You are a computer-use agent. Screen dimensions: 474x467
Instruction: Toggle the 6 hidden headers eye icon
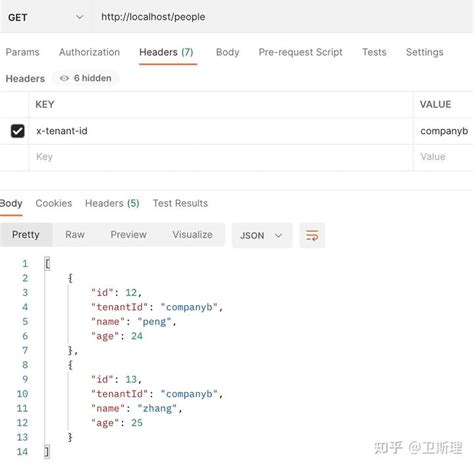tap(64, 78)
